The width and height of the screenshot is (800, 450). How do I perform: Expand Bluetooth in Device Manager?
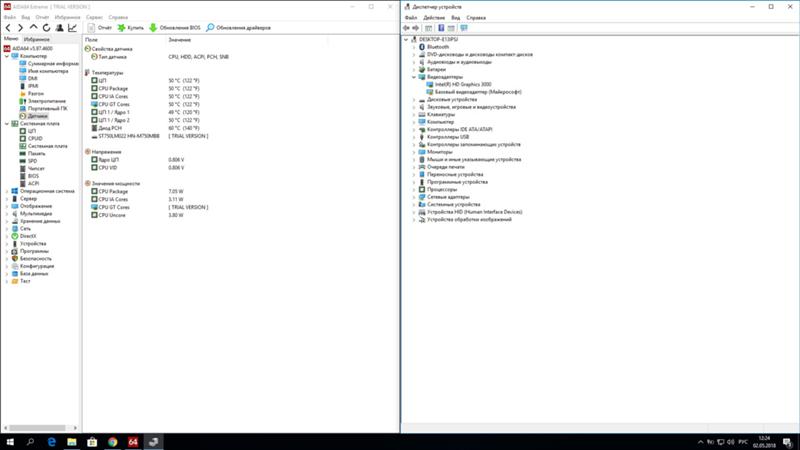pos(414,47)
